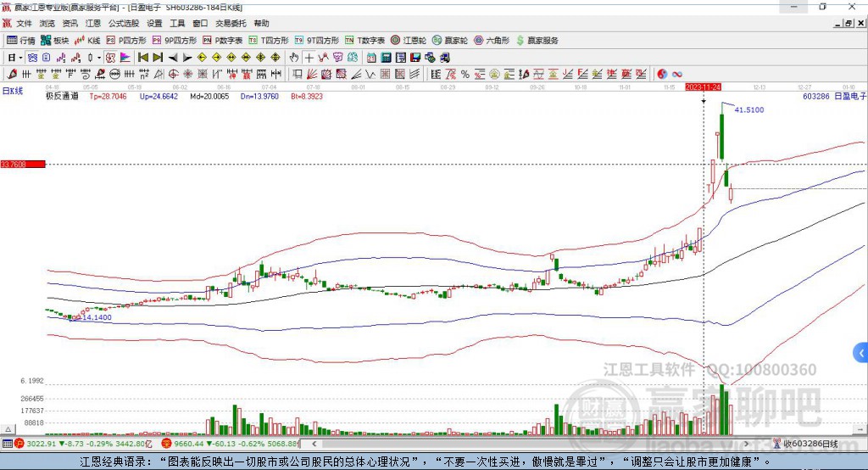Open the 文件 menu
Viewport: 868px width, 470px height.
[24, 23]
